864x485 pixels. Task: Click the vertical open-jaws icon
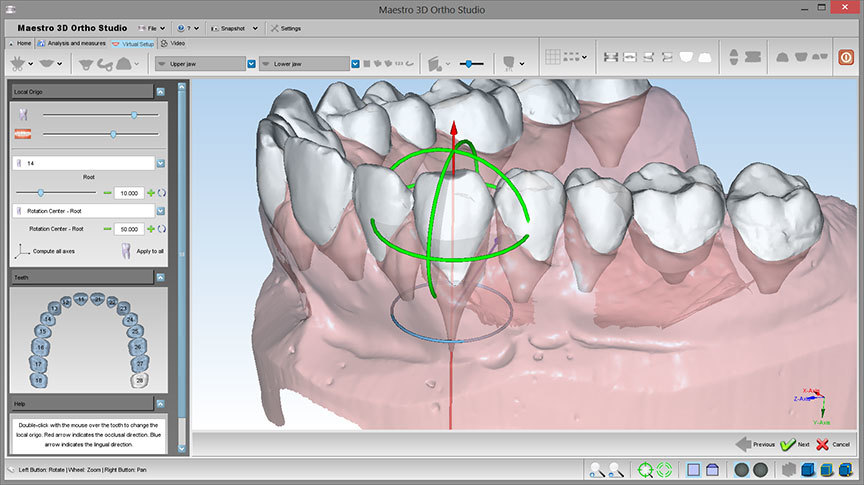tap(733, 57)
